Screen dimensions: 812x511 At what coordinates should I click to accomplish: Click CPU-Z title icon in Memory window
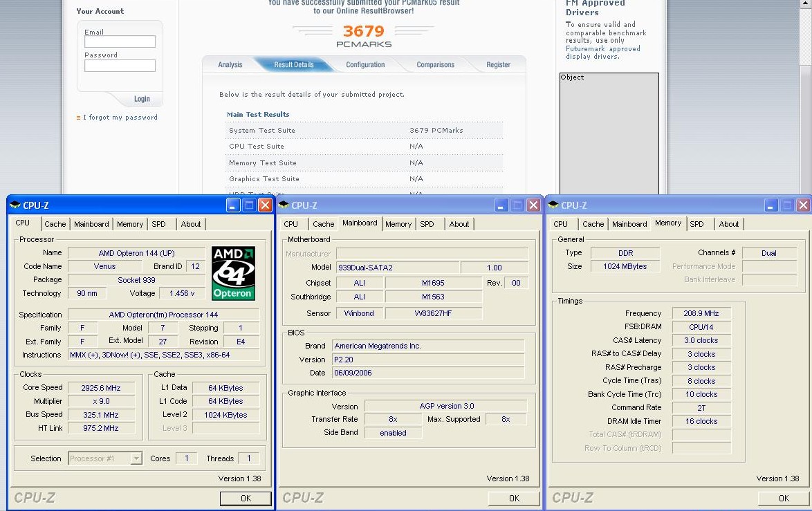click(x=553, y=205)
